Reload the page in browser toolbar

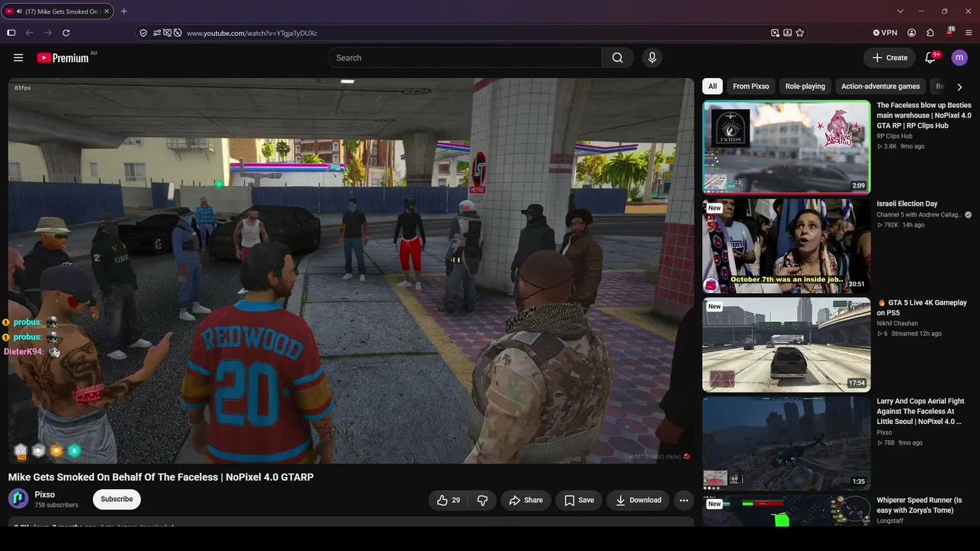(66, 33)
